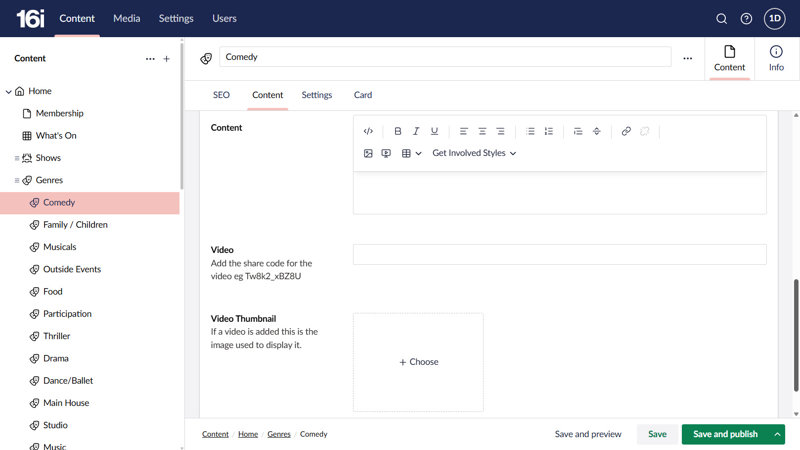This screenshot has width=800, height=450.
Task: Insert link in editor
Action: click(x=626, y=131)
